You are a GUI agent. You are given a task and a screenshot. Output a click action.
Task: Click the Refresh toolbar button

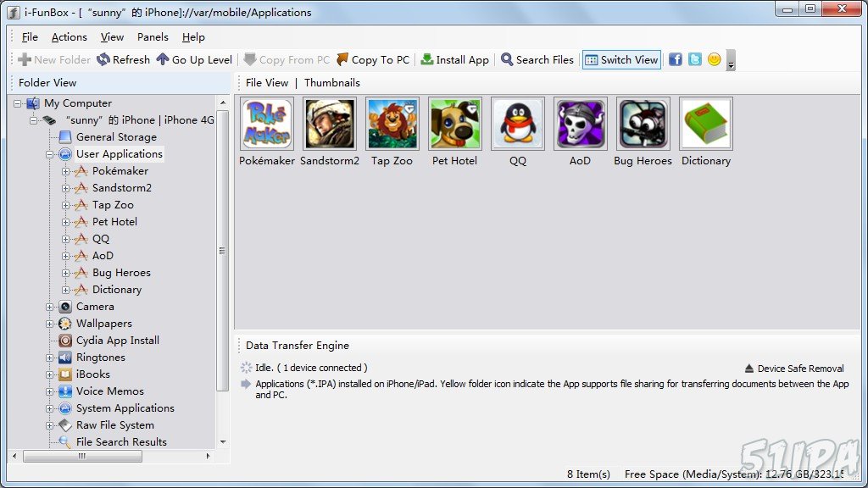click(123, 59)
